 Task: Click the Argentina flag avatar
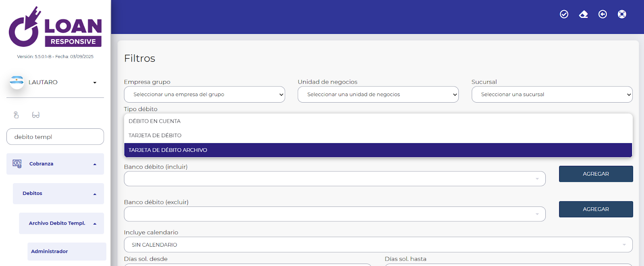[17, 82]
